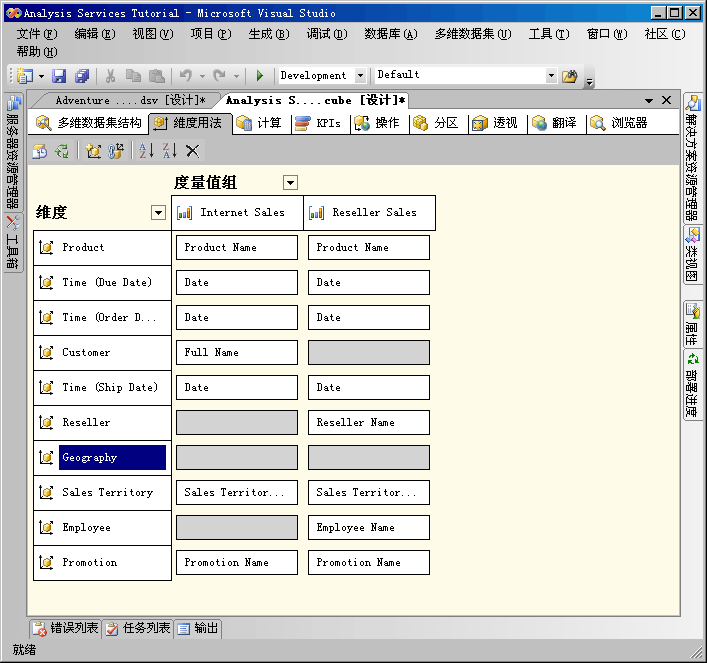Click the Process cube icon in designer toolbar
707x663 pixels.
coord(40,151)
